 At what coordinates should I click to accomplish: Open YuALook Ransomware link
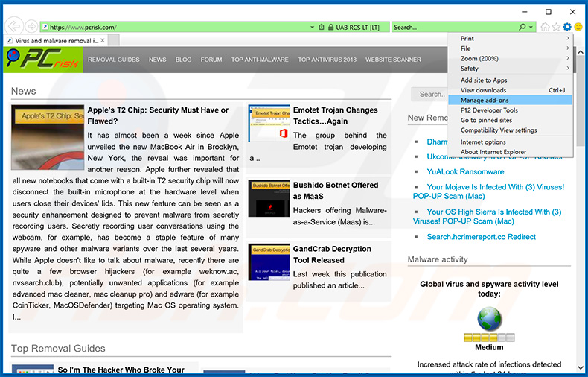(x=465, y=171)
